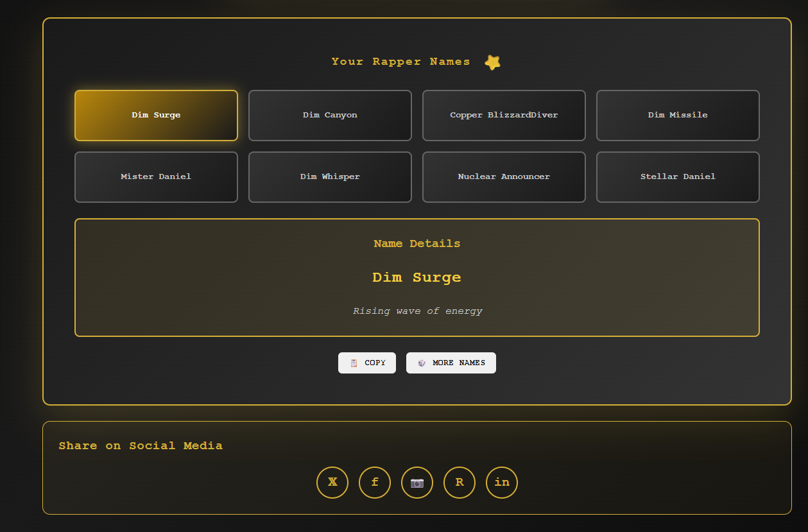
Task: Share on Facebook
Action: [375, 483]
